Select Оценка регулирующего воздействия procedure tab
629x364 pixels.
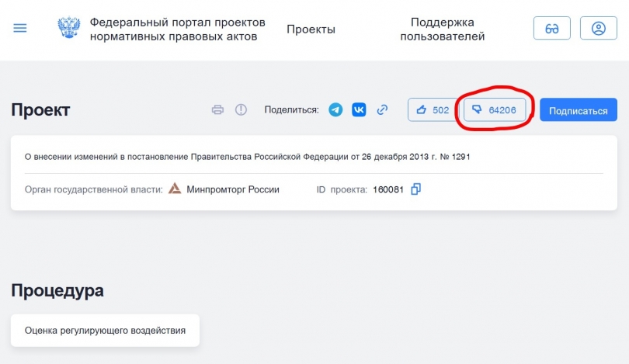pyautogui.click(x=105, y=331)
